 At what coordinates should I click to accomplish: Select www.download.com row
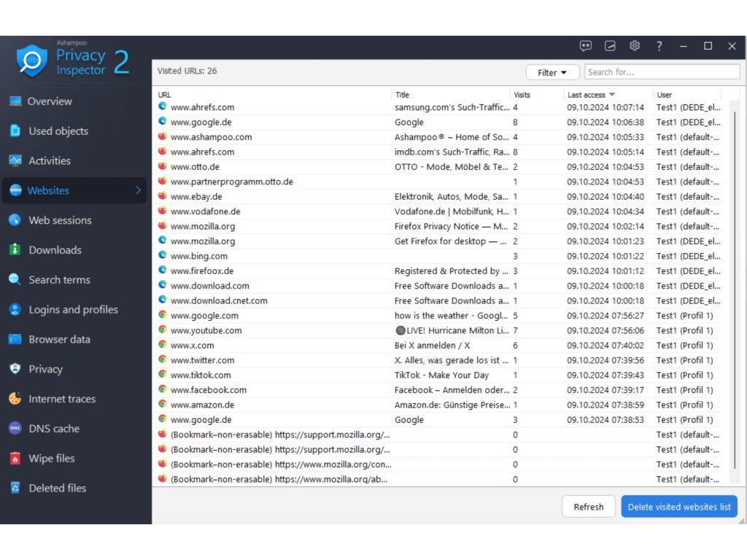point(440,286)
